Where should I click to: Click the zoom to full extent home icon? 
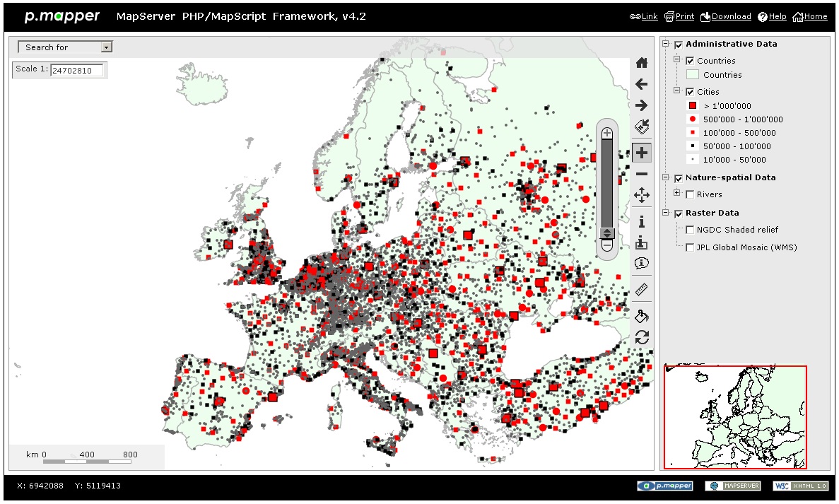[642, 63]
